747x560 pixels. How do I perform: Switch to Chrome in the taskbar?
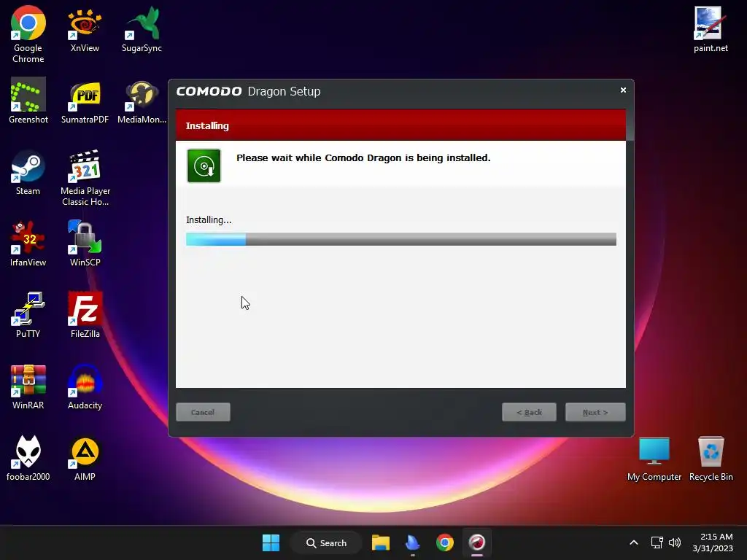click(444, 542)
